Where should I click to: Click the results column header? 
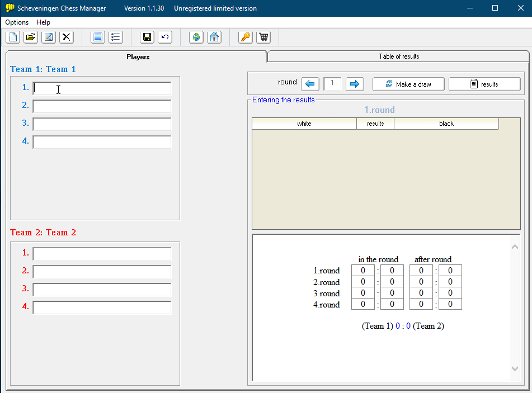(375, 124)
